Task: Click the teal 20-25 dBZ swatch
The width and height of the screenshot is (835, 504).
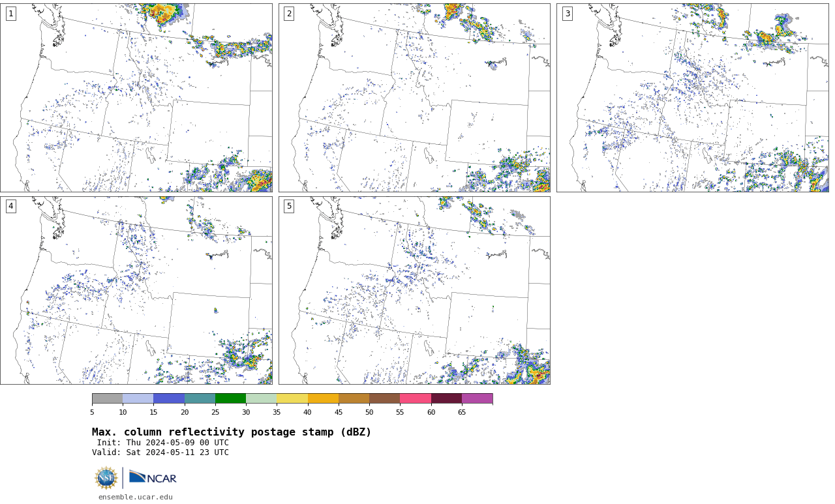Action: [200, 398]
